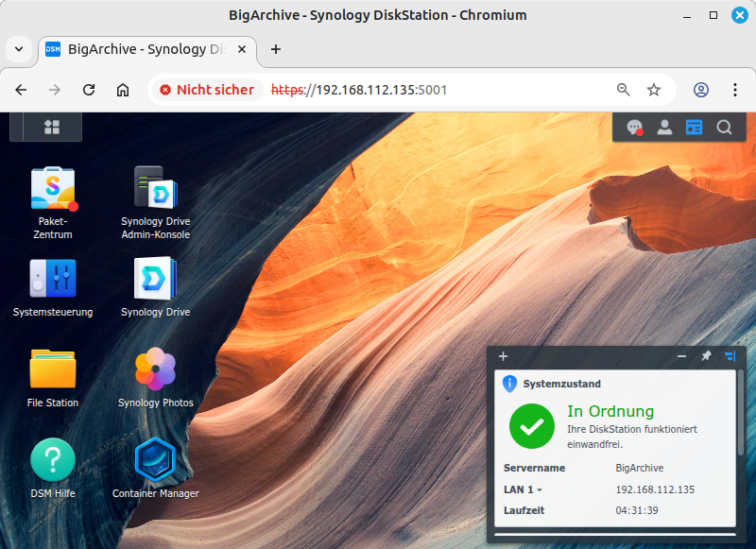Toggle the widgets panel in DSM taskbar
This screenshot has height=549, width=756.
coord(694,127)
